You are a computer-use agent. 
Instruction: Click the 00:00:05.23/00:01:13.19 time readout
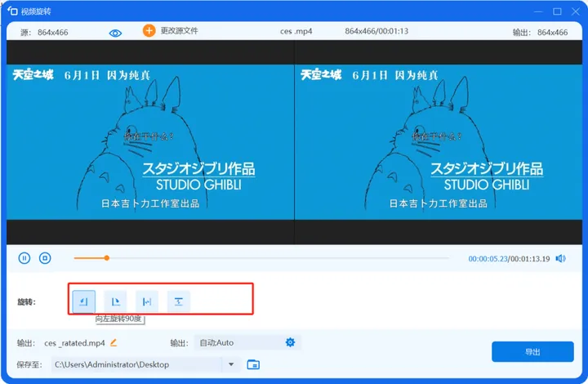pyautogui.click(x=509, y=259)
